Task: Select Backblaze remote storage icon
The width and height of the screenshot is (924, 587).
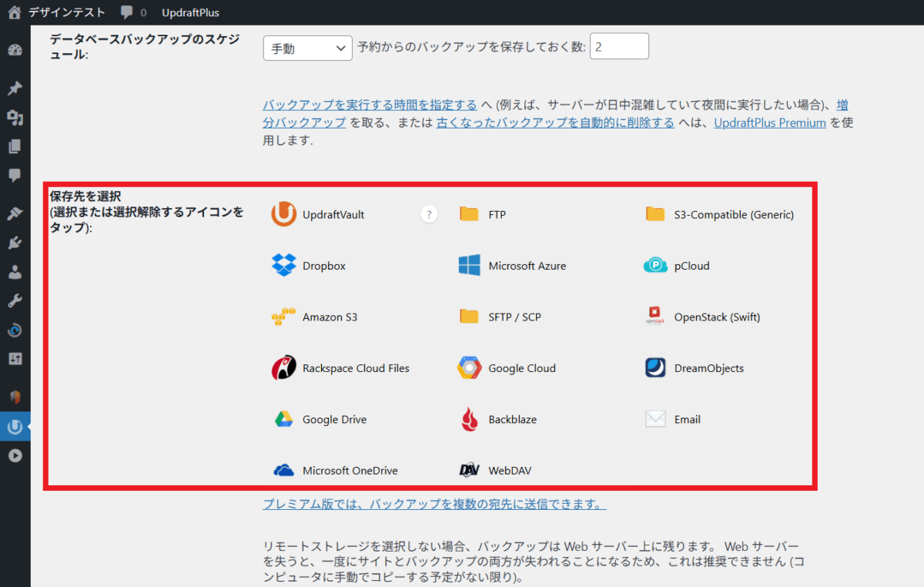Action: pos(470,419)
